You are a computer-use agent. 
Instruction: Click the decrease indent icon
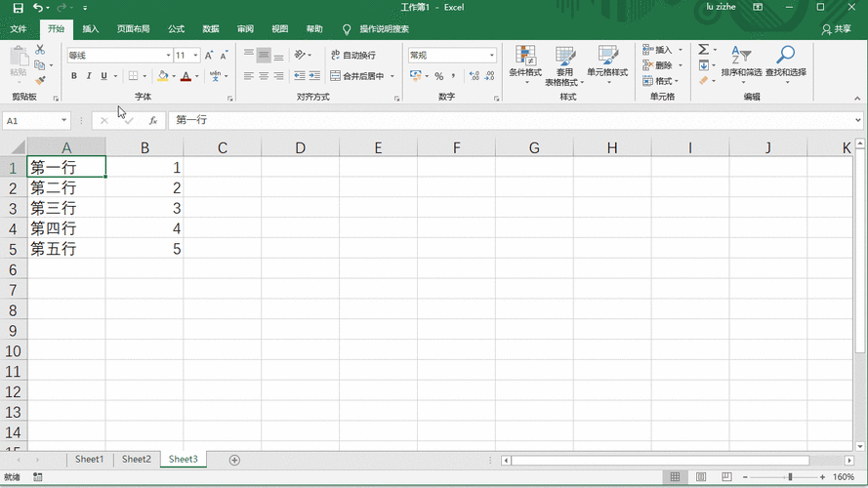300,76
